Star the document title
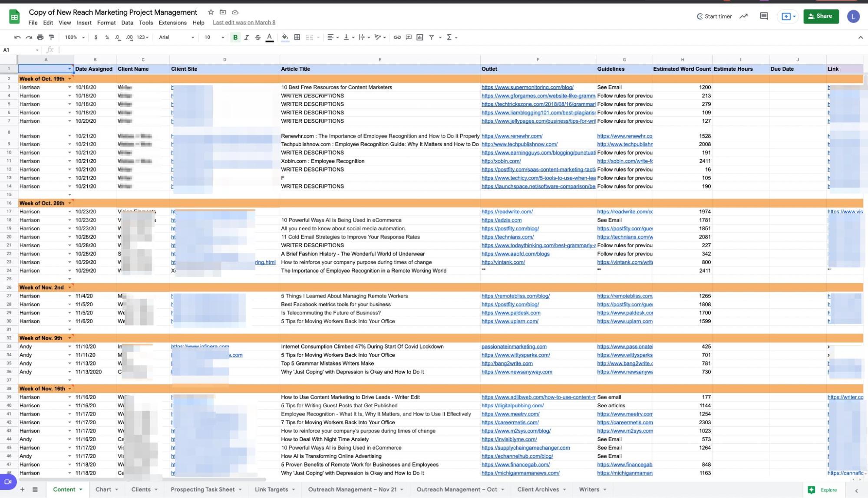 211,12
